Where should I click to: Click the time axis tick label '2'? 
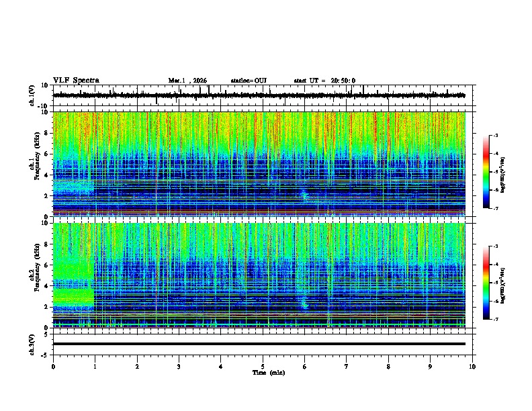137,367
